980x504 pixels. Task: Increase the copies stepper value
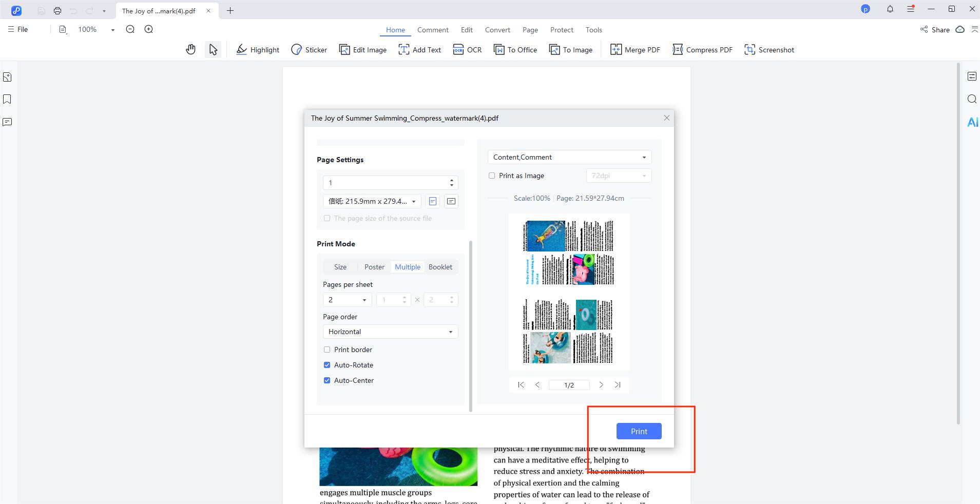tap(452, 180)
